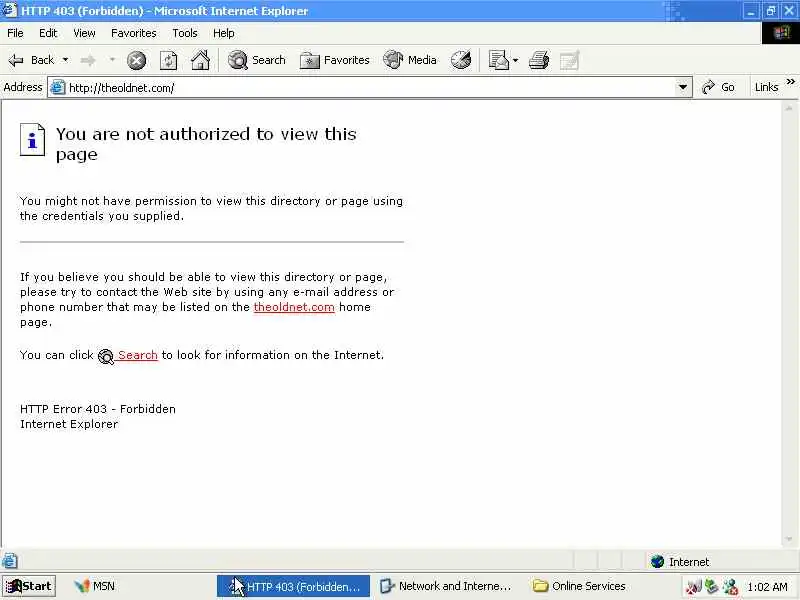The height and width of the screenshot is (600, 800).
Task: Open the View menu
Action: [x=84, y=33]
